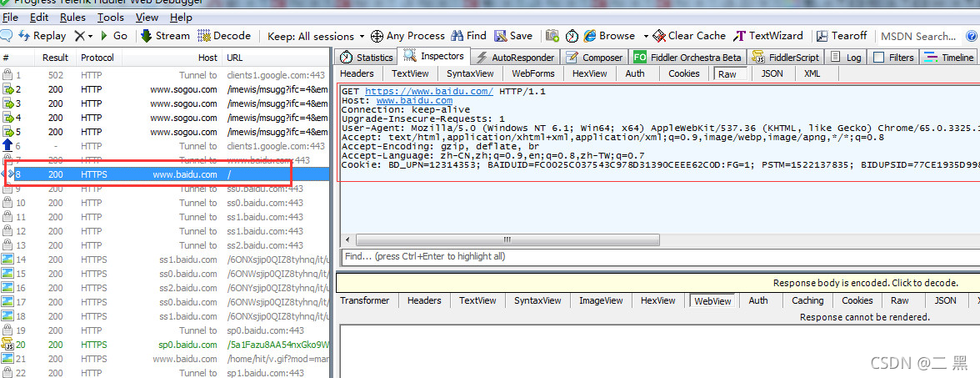
Task: Switch to Statistics tab
Action: tap(367, 57)
